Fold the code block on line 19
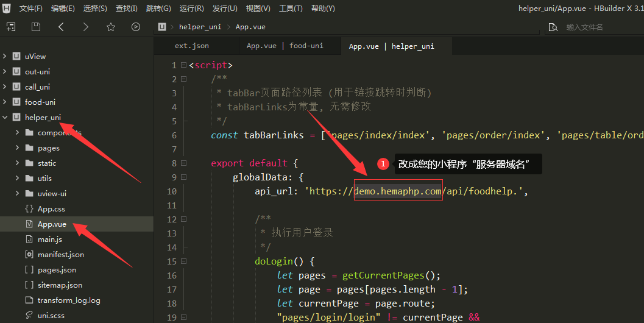 tap(183, 318)
